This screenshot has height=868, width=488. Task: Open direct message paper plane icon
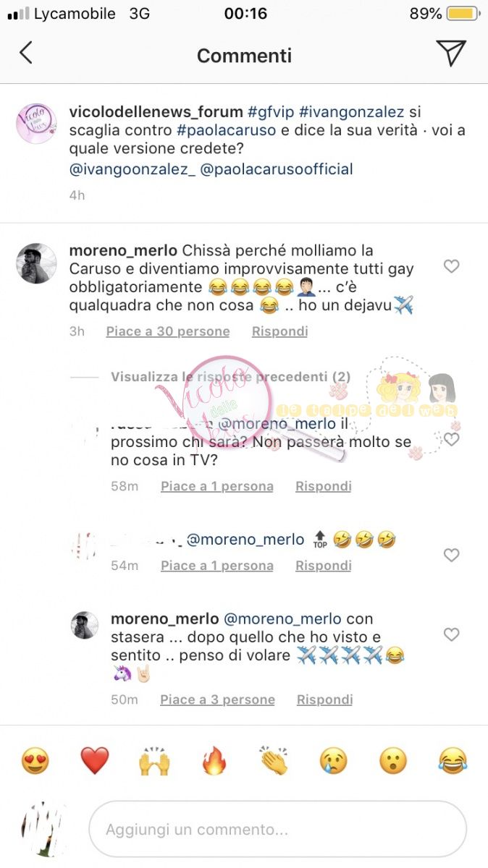[x=450, y=53]
